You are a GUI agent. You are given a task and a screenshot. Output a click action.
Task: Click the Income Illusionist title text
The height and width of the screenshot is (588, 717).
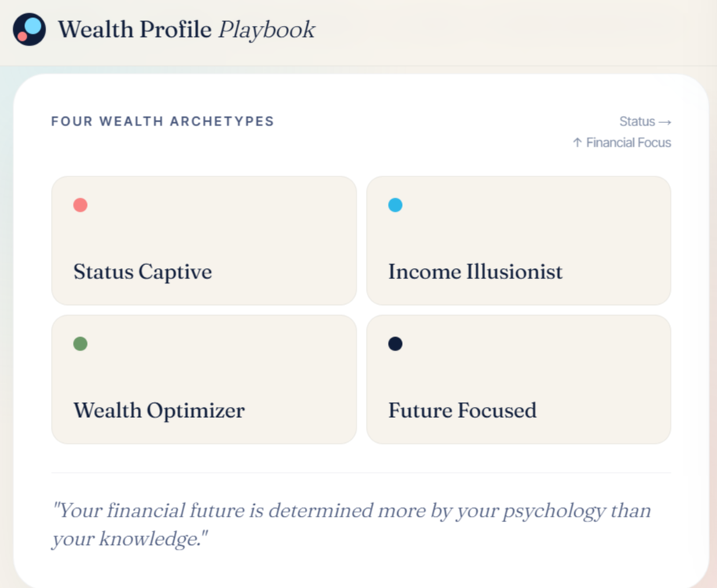click(x=475, y=272)
